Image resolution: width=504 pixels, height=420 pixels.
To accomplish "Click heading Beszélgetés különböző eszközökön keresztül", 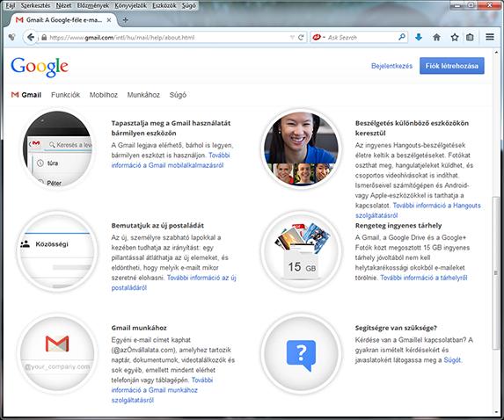I will (x=412, y=127).
